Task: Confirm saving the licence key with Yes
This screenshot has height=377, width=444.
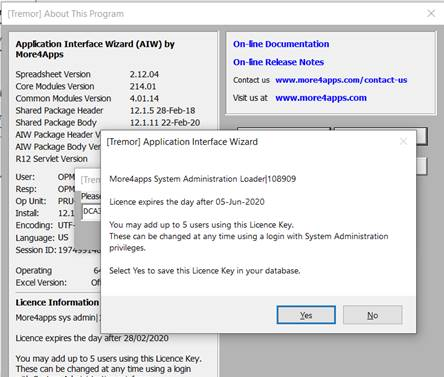Action: tap(306, 315)
